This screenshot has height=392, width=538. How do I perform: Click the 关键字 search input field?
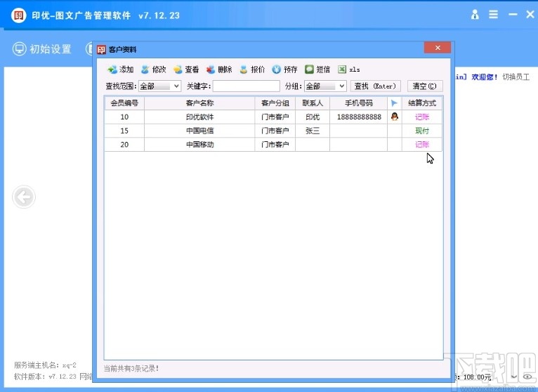246,86
